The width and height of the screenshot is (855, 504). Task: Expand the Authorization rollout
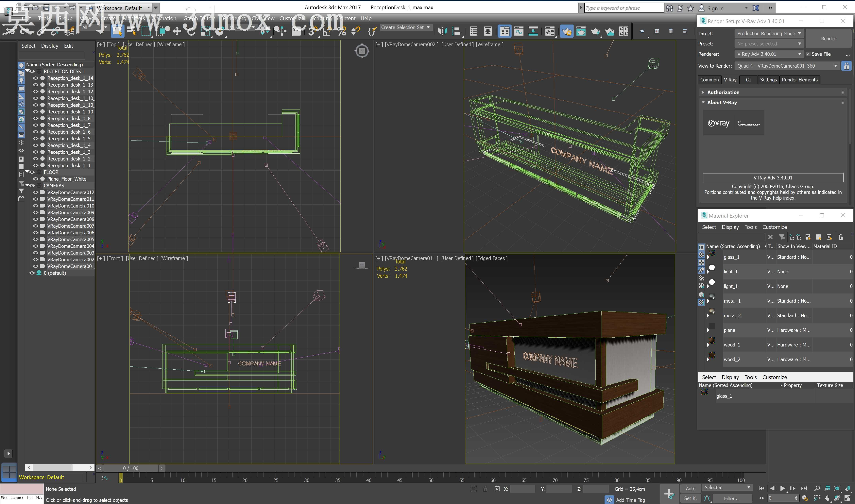(x=723, y=92)
